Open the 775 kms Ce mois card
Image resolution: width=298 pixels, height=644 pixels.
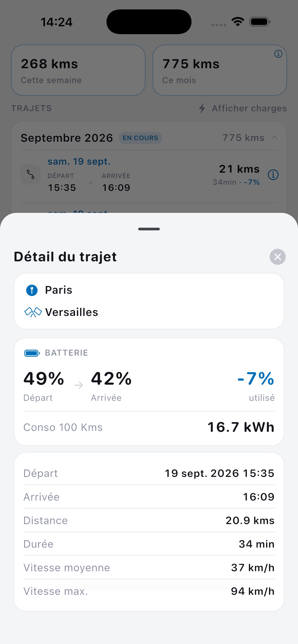[x=220, y=70]
